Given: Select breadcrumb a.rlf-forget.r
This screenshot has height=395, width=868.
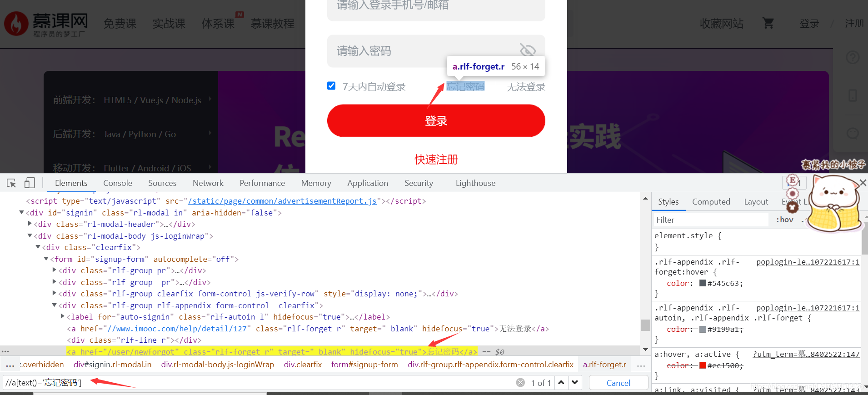Looking at the screenshot, I should pyautogui.click(x=604, y=365).
